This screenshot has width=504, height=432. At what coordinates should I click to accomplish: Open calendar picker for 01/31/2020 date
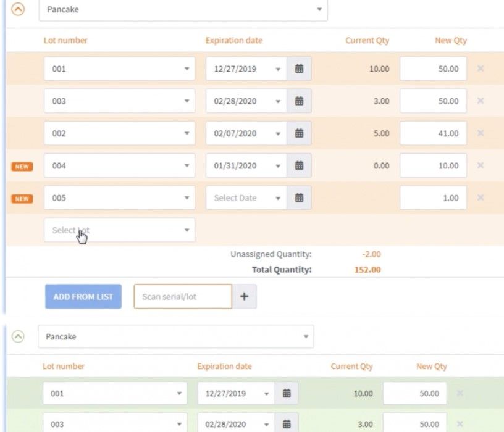299,165
